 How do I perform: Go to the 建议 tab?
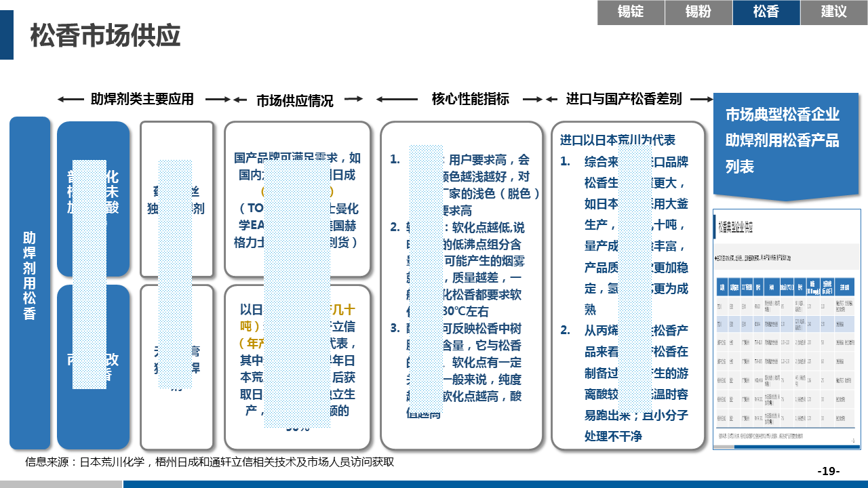coord(834,12)
